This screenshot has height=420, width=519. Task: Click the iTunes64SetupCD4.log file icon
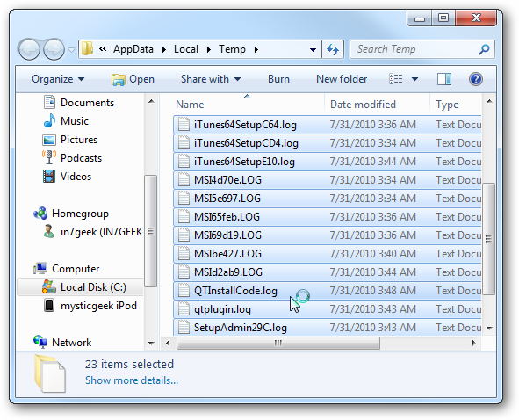pyautogui.click(x=184, y=143)
